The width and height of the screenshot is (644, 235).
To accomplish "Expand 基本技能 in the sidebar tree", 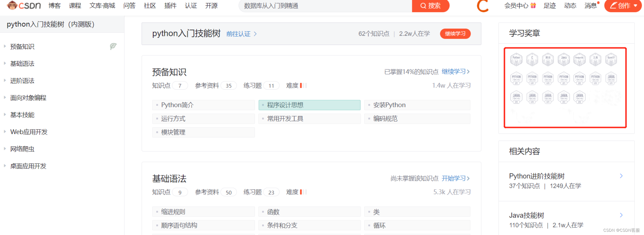I will point(5,115).
